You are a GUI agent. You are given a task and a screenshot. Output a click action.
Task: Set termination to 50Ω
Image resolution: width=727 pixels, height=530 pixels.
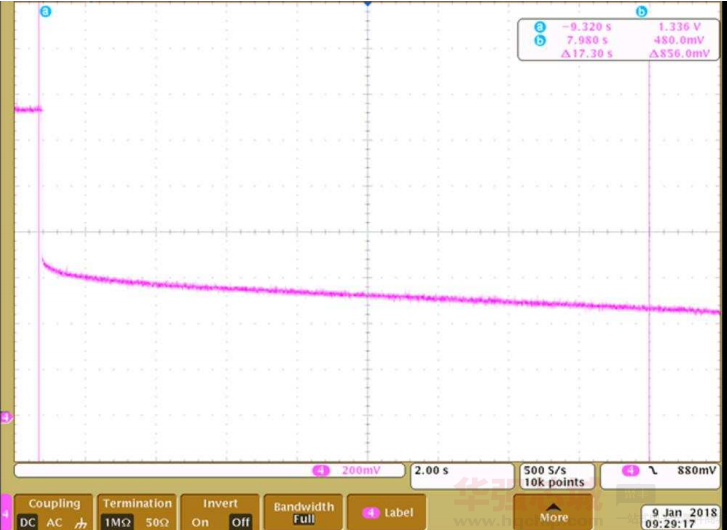click(158, 522)
